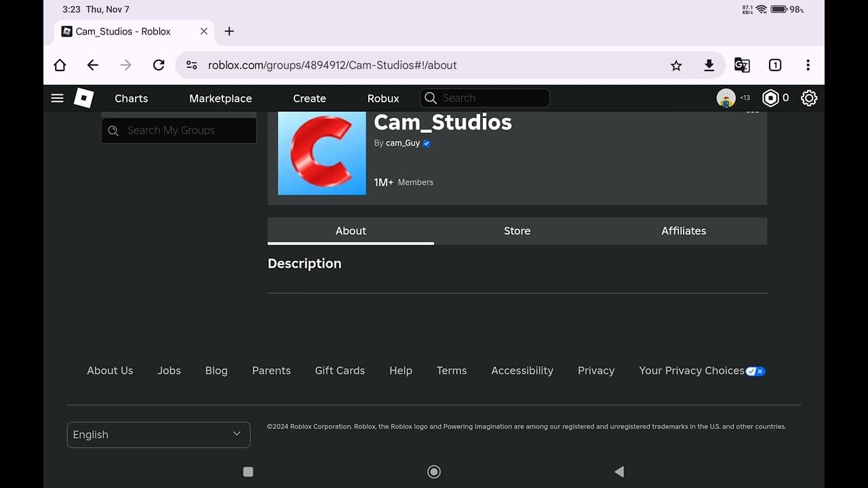Open Marketplace in the Roblox nav bar

[220, 98]
